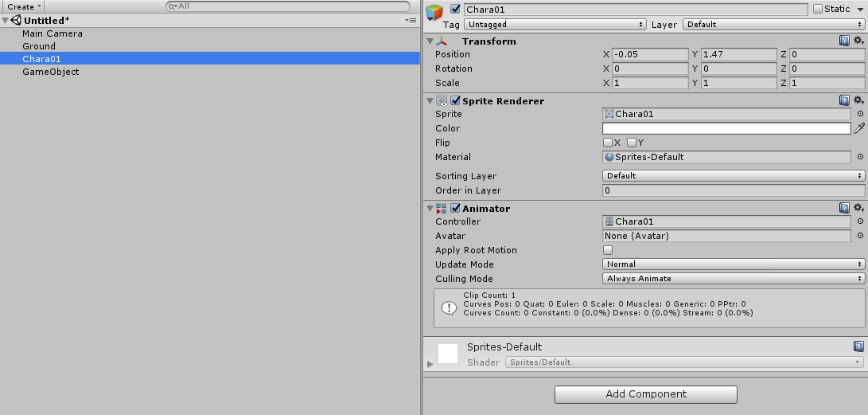Open the Animator component gear menu
Screen dimensions: 868x415
click(858, 208)
